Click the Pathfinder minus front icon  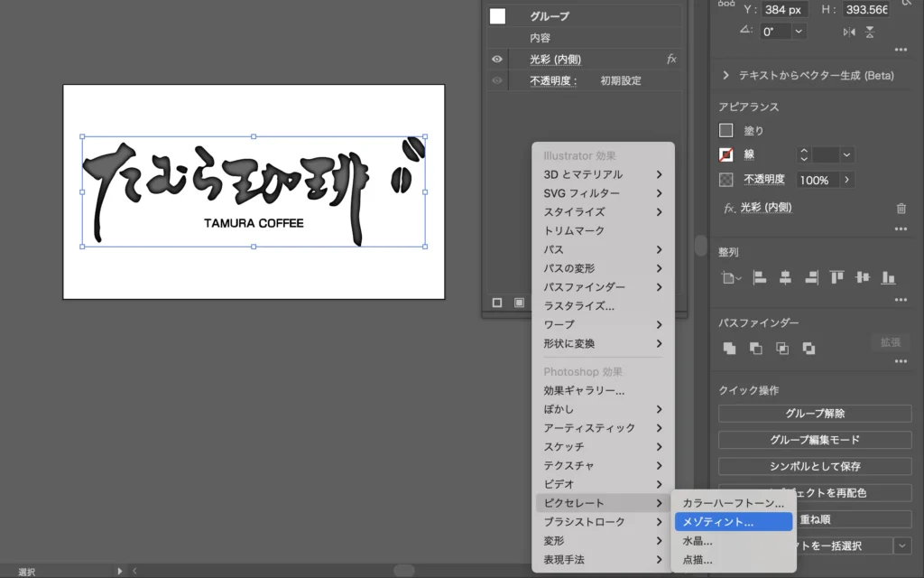pos(755,348)
